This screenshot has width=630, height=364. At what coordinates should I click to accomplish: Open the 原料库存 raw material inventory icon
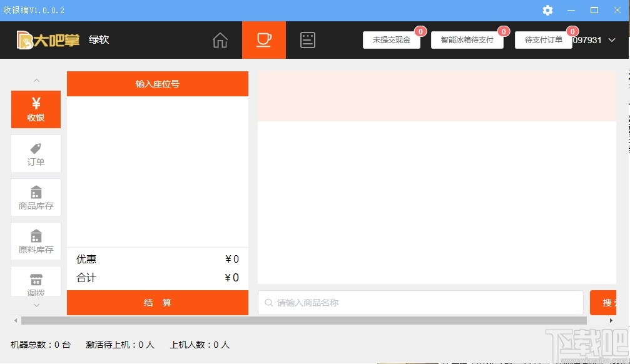(36, 241)
